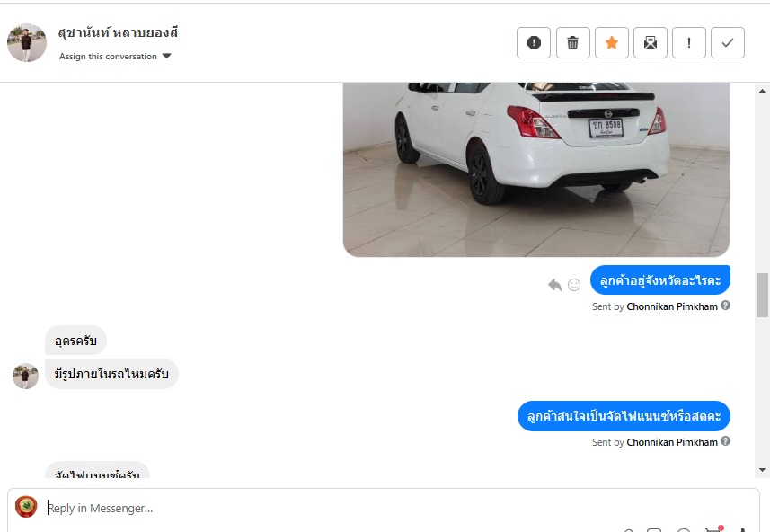Mark the conversation as unread with the envelope icon
This screenshot has width=770, height=532.
coord(651,43)
